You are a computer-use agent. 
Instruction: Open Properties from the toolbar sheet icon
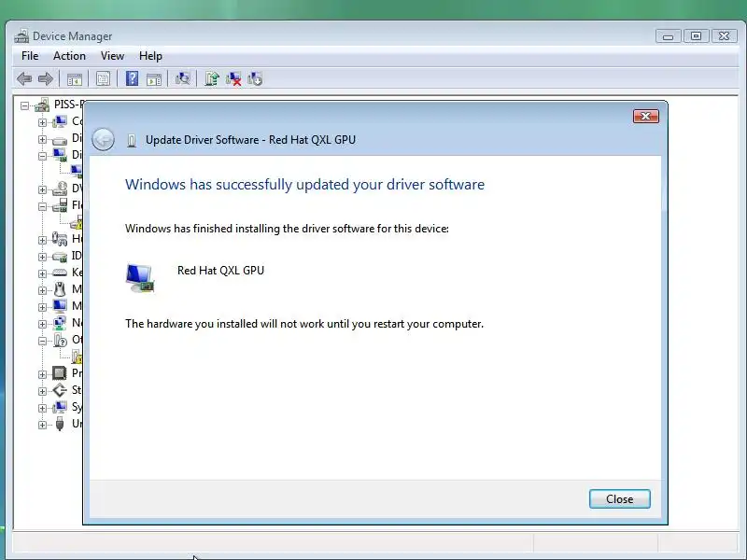(103, 78)
